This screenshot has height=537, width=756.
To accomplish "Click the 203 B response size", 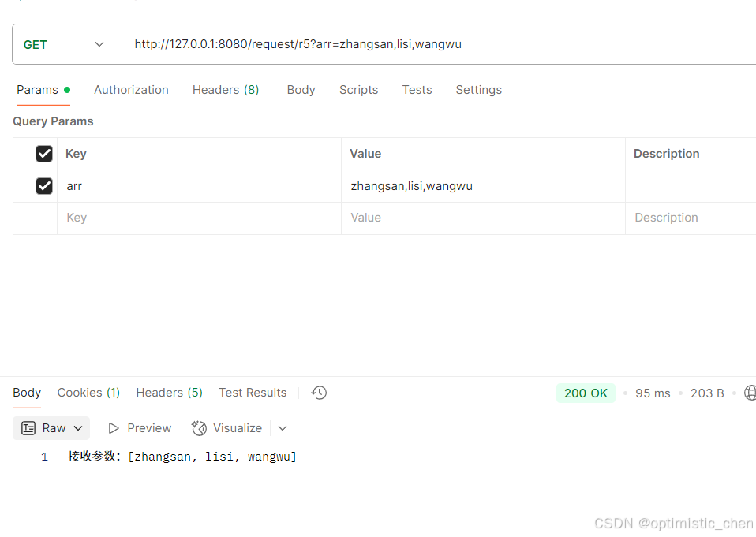I will [x=707, y=393].
